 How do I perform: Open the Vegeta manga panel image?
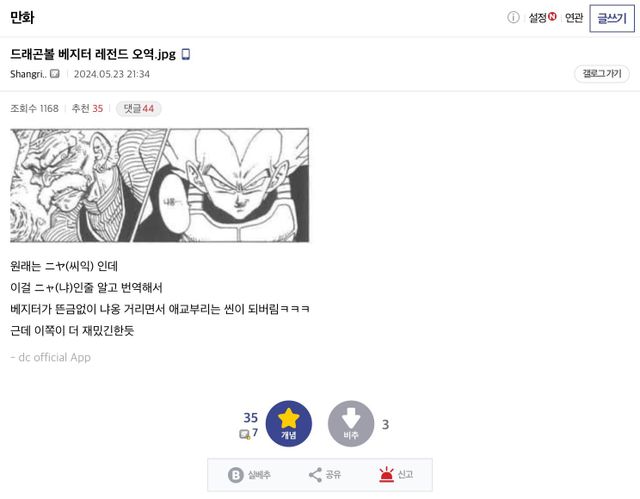(x=160, y=186)
